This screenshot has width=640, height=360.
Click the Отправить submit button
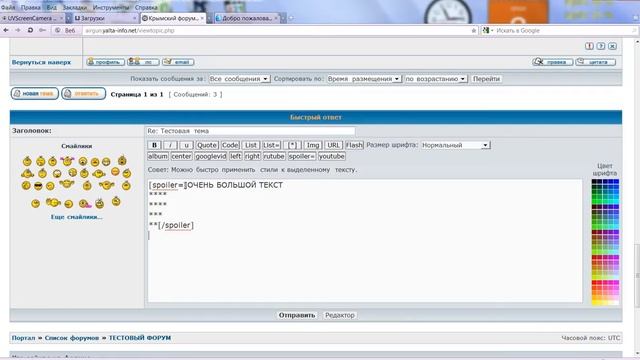click(297, 315)
